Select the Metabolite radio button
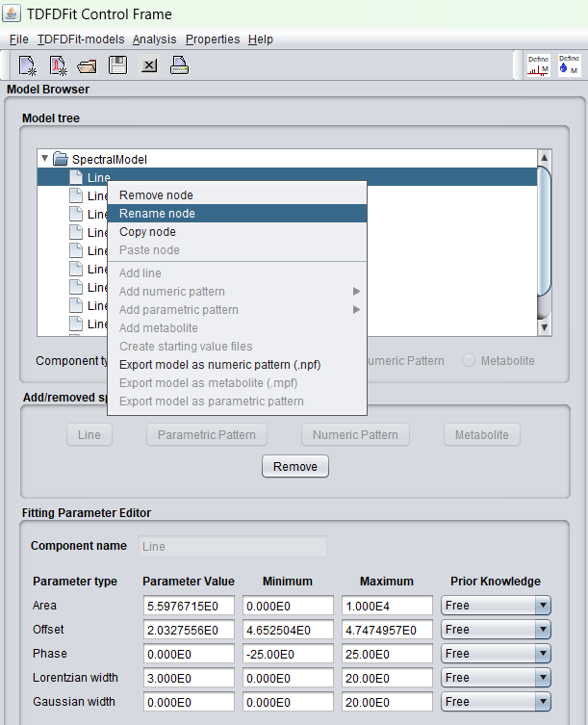 coord(469,361)
